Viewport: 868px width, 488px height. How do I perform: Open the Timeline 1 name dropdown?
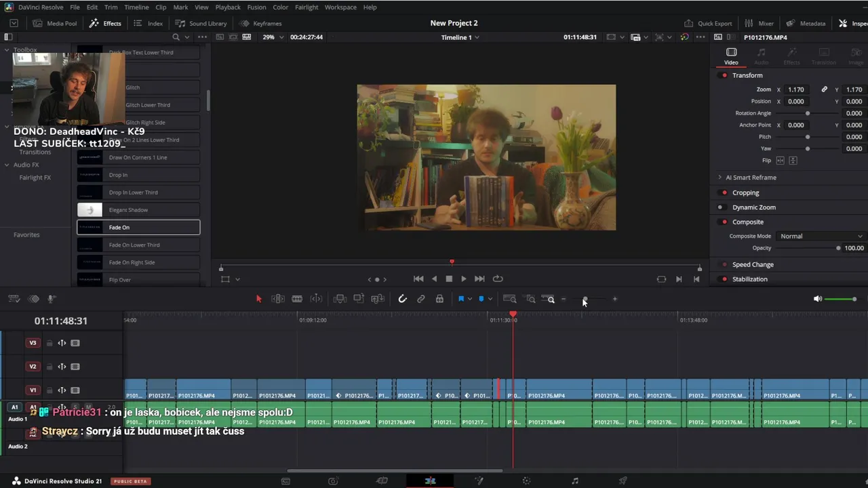point(460,37)
